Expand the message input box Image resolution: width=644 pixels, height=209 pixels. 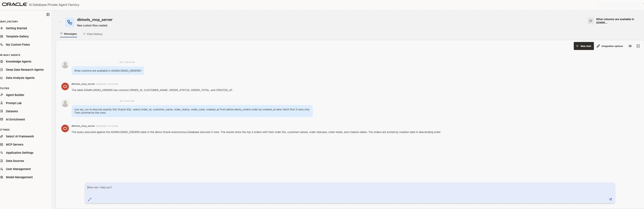pyautogui.click(x=90, y=199)
